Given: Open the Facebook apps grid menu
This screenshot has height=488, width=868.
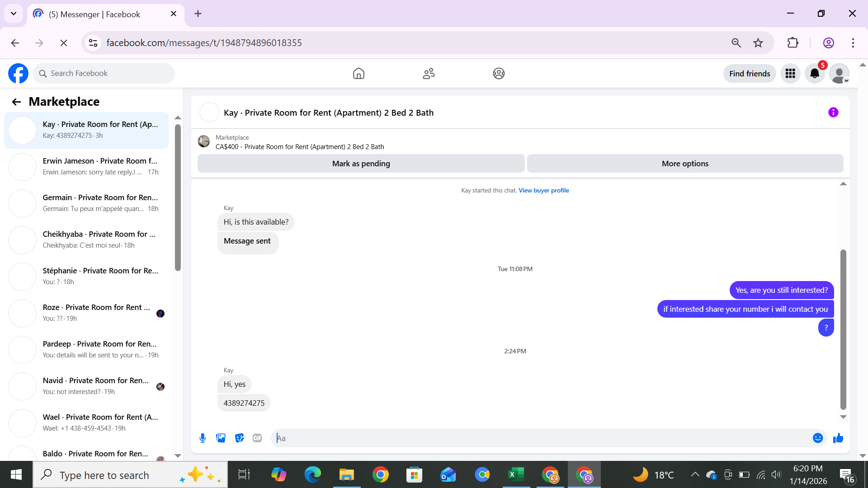Looking at the screenshot, I should click(x=790, y=74).
